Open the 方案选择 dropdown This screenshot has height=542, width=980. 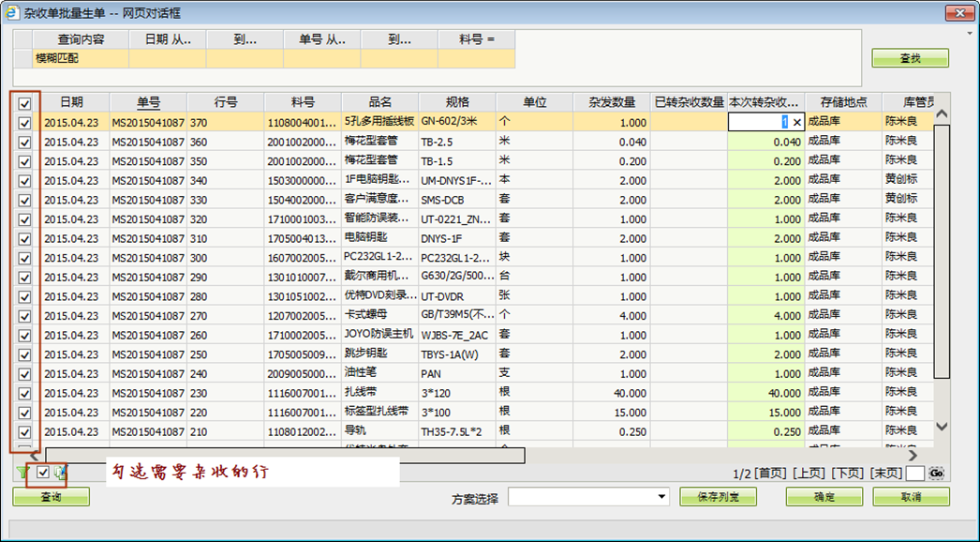[x=662, y=497]
